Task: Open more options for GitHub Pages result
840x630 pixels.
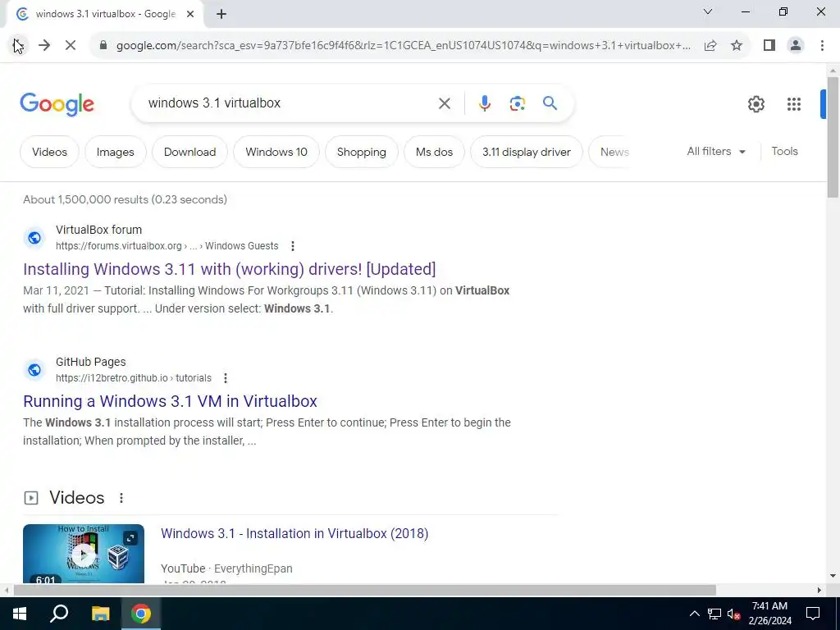Action: 226,378
